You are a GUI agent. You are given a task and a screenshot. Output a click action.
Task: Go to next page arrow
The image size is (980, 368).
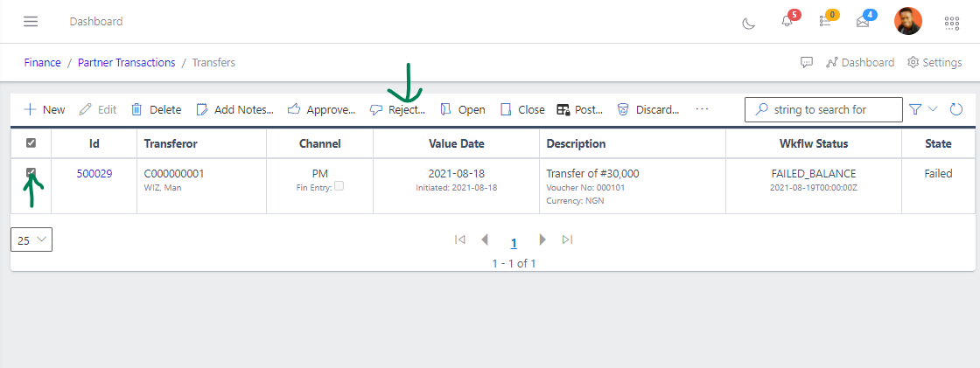click(x=542, y=240)
